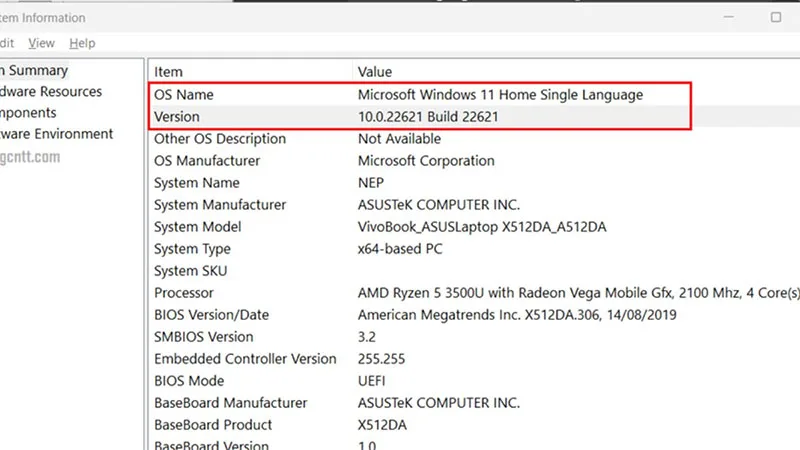This screenshot has width=800, height=450.
Task: Click ASUSTeK COMPUTER INC. in System Manufacturer row
Action: [439, 205]
